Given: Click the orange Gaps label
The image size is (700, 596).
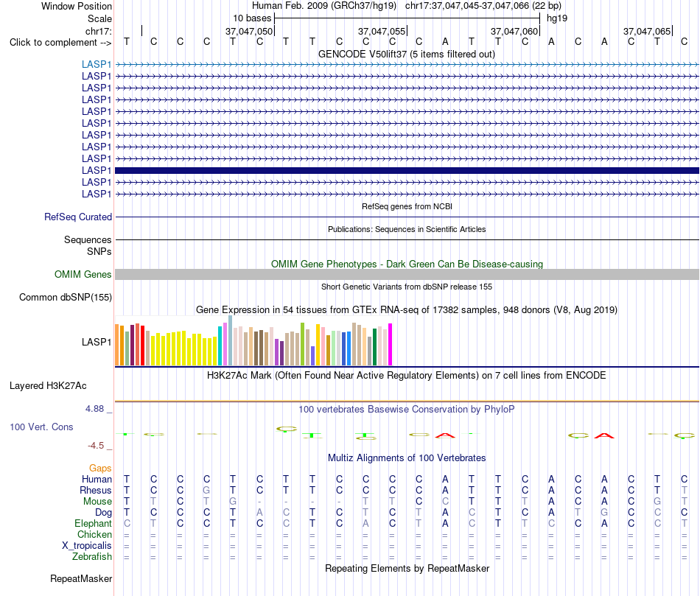Looking at the screenshot, I should 100,469.
